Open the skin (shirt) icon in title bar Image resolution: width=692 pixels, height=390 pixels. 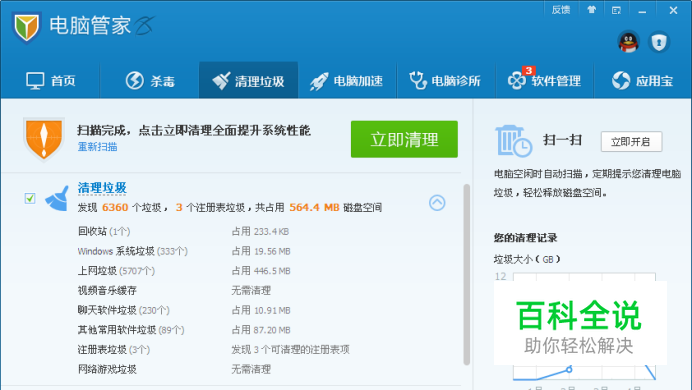pyautogui.click(x=591, y=10)
